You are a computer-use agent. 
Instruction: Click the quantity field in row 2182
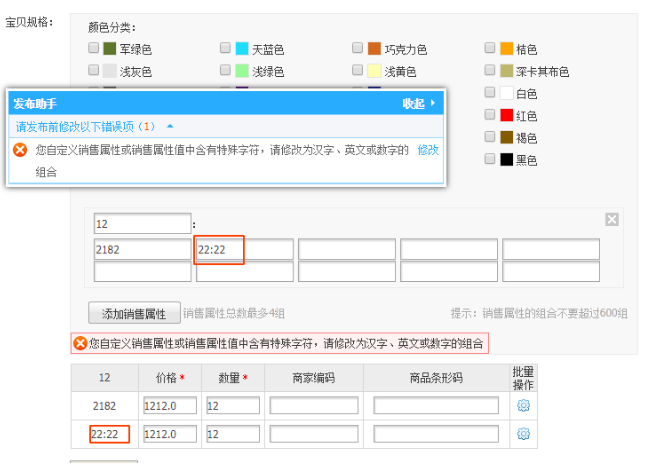233,406
